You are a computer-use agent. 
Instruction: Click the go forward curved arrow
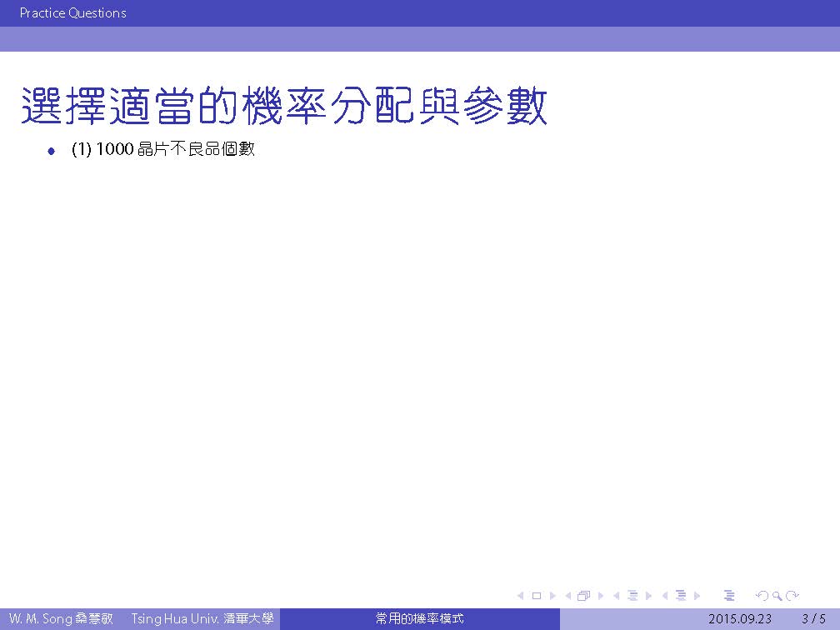pos(792,596)
